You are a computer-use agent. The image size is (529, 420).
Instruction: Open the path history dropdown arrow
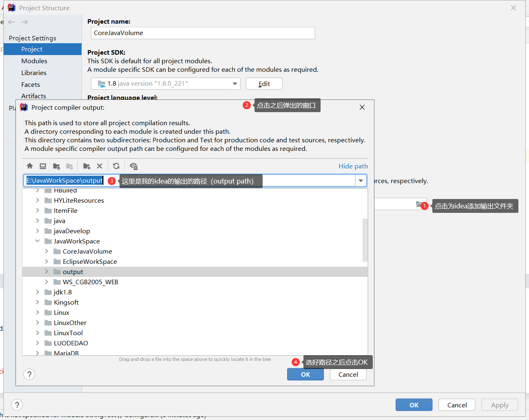tap(361, 181)
